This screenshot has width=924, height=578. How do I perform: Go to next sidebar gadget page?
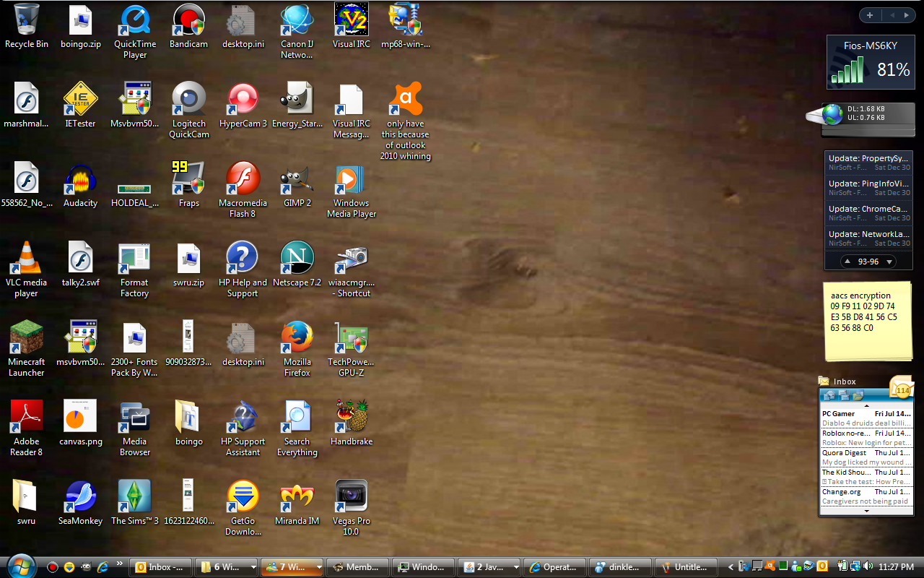pos(906,15)
